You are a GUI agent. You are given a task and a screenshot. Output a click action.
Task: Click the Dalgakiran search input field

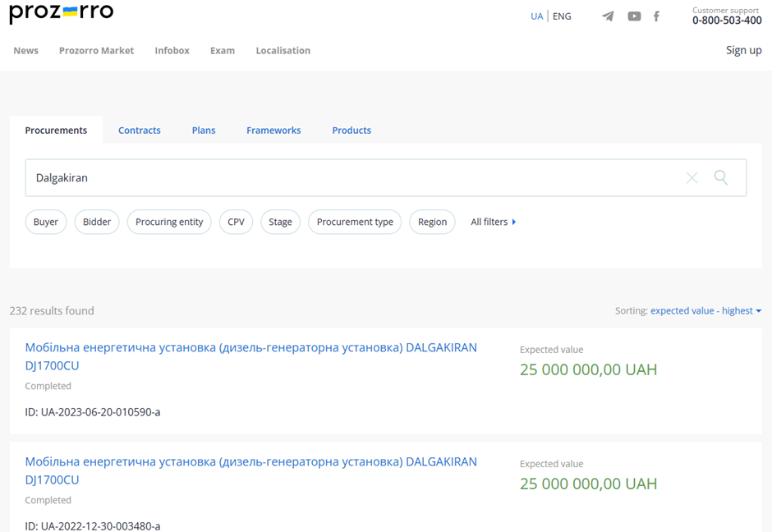353,178
